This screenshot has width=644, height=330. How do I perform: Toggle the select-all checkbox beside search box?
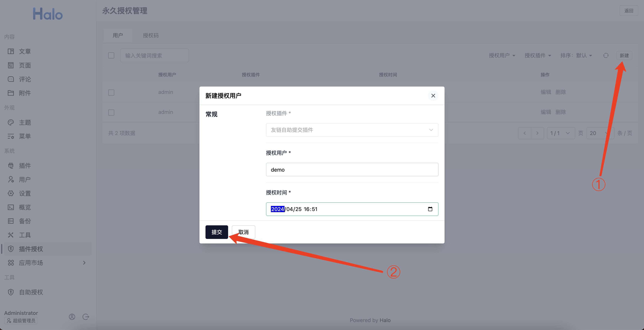(111, 55)
